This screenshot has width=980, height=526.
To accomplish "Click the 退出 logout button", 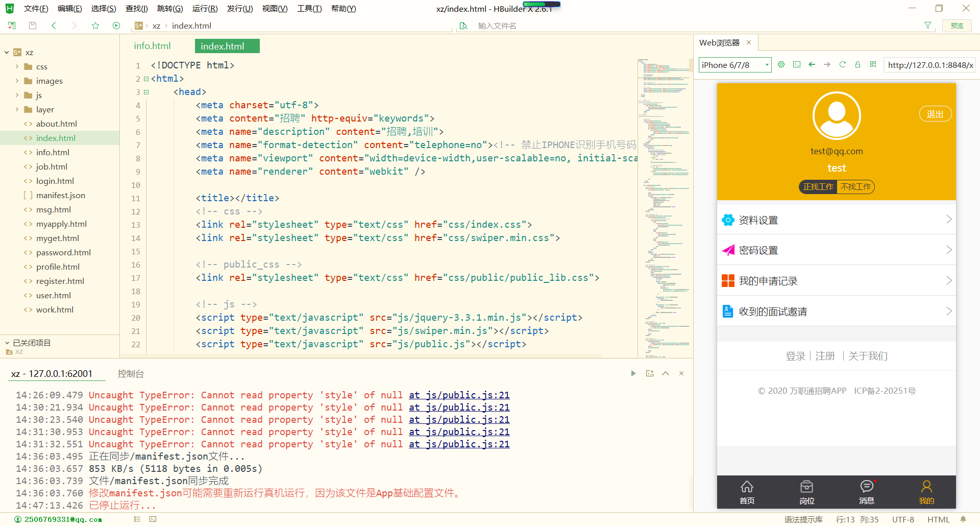I will (935, 114).
